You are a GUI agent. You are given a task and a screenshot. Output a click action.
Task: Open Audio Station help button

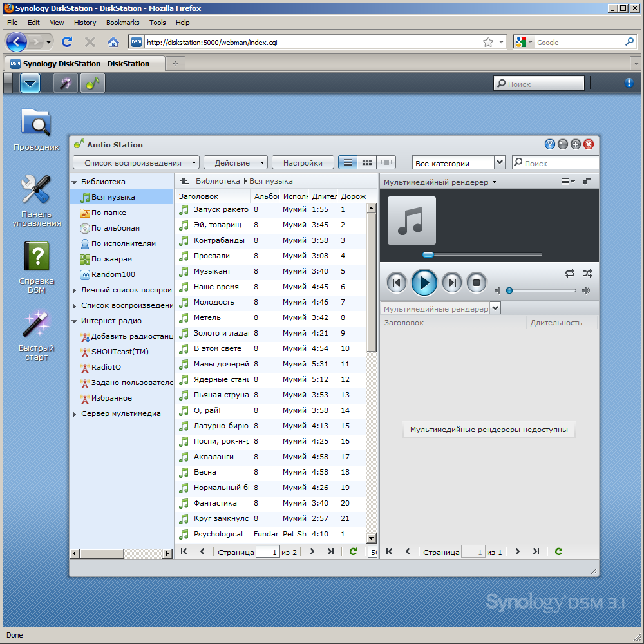coord(549,144)
